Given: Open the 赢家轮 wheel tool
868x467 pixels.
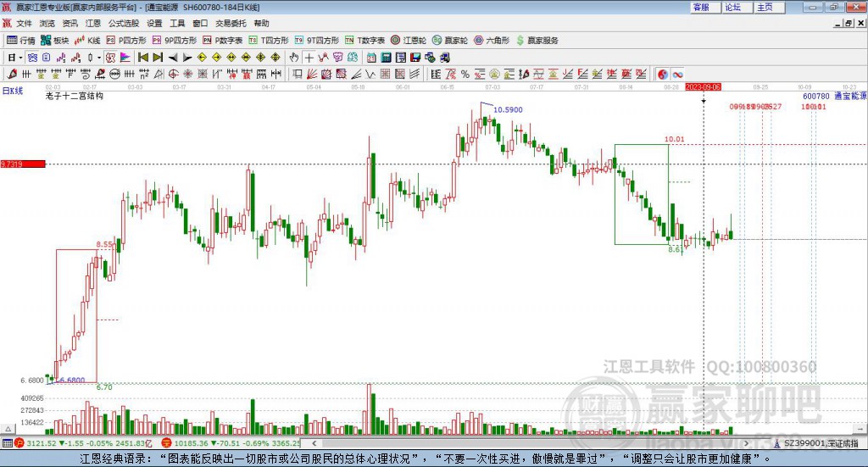Looking at the screenshot, I should click(450, 41).
